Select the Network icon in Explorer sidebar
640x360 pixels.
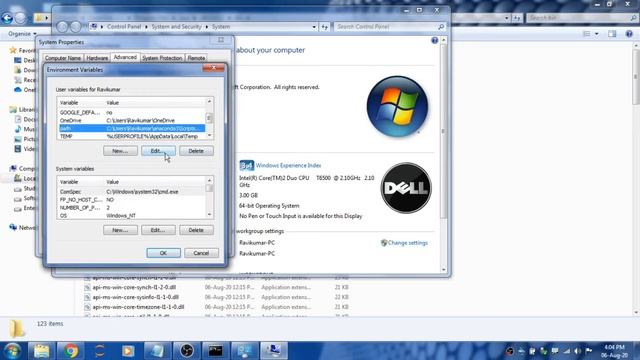click(x=13, y=227)
